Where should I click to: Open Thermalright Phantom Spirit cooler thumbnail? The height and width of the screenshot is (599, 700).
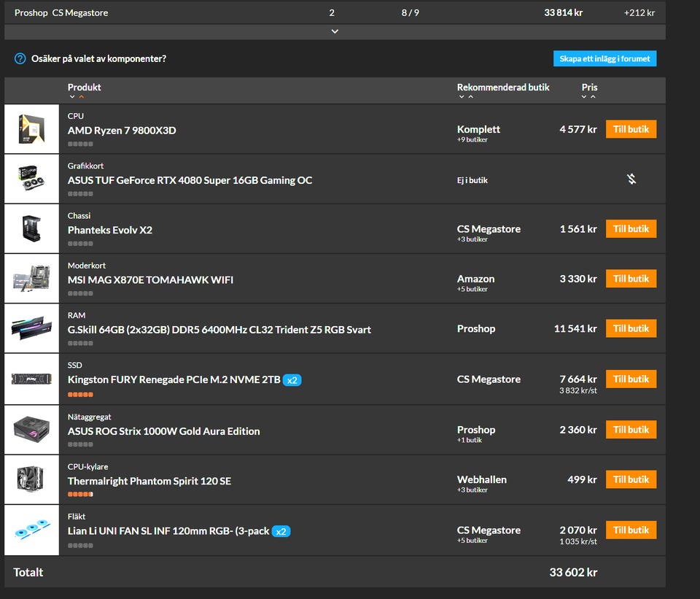(x=31, y=480)
